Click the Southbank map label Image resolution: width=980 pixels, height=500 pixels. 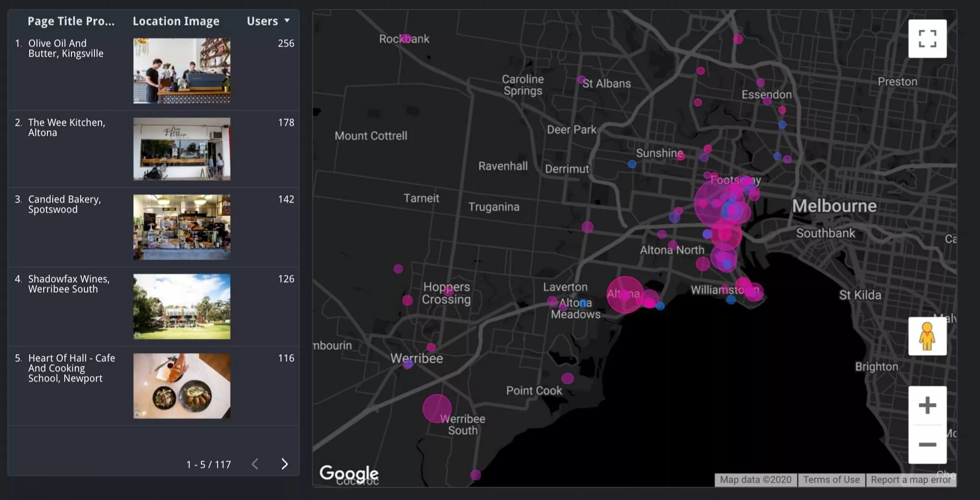(x=826, y=233)
